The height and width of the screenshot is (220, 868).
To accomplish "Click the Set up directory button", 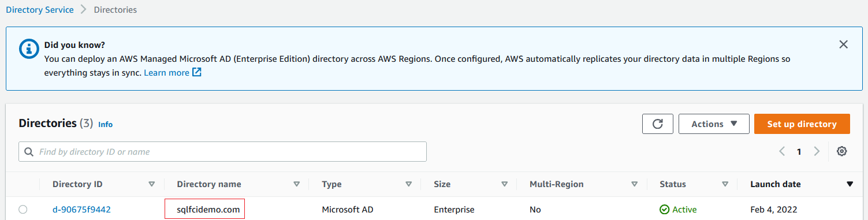I will (x=802, y=124).
